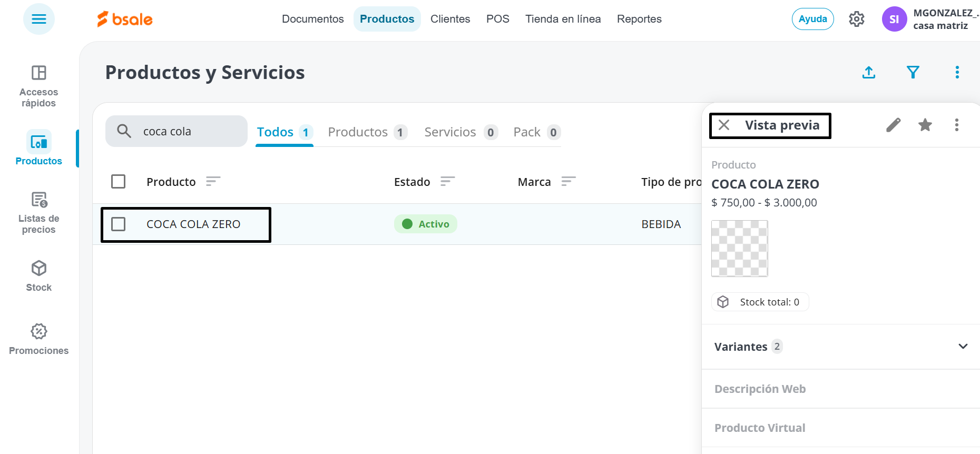Screen dimensions: 980x454
Task: Open preview panel more options
Action: click(x=957, y=125)
